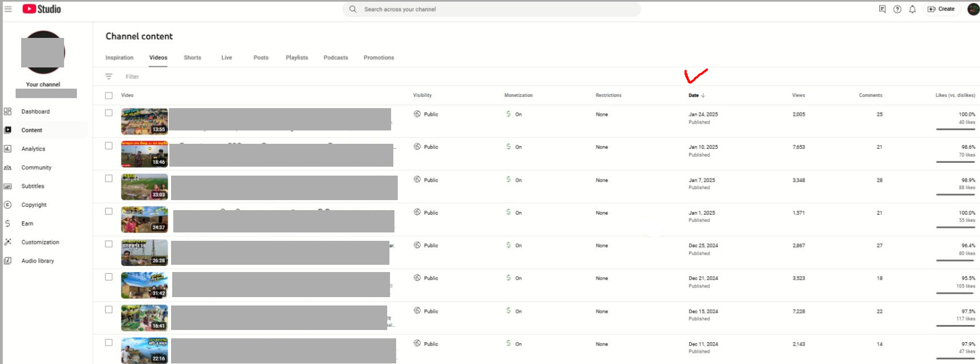Image resolution: width=980 pixels, height=364 pixels.
Task: Click the Analytics sidebar icon
Action: tap(8, 149)
